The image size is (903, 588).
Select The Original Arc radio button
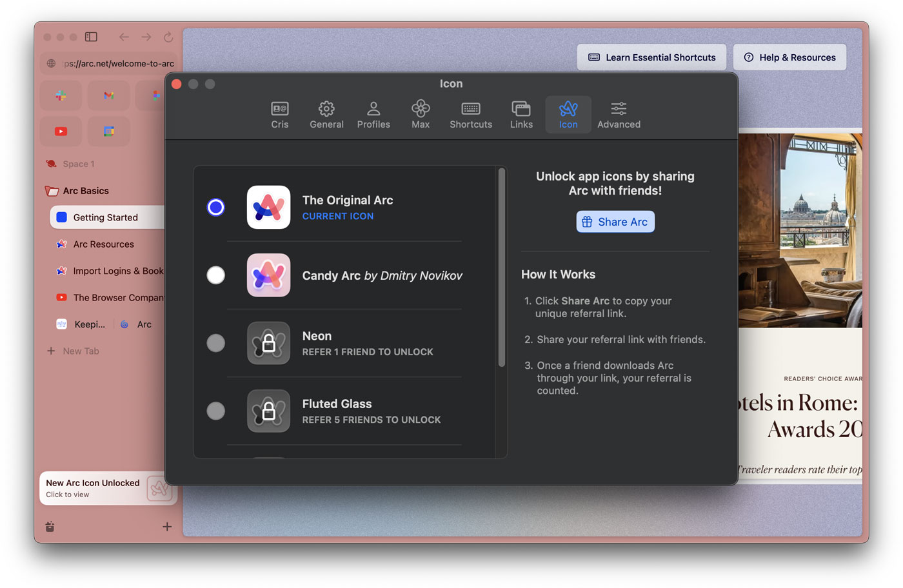point(215,207)
